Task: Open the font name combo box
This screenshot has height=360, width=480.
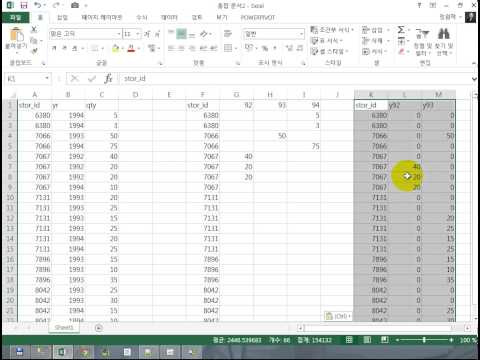Action: pos(85,34)
